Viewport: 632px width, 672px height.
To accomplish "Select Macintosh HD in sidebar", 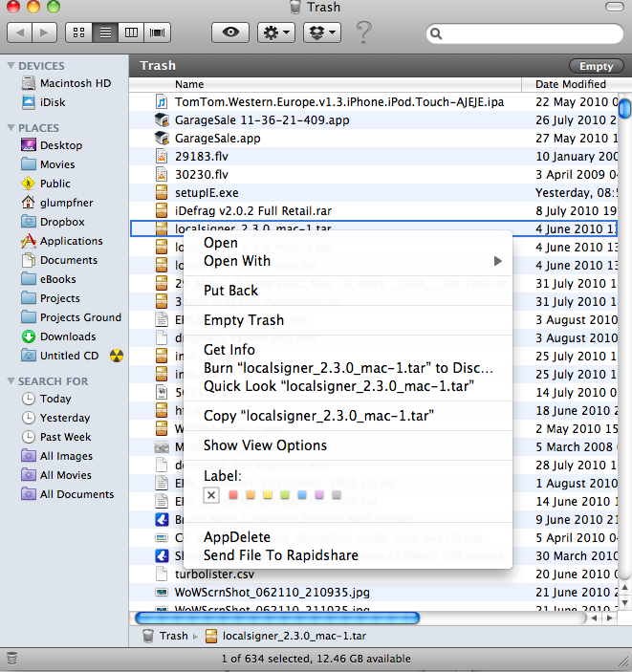I will (67, 83).
